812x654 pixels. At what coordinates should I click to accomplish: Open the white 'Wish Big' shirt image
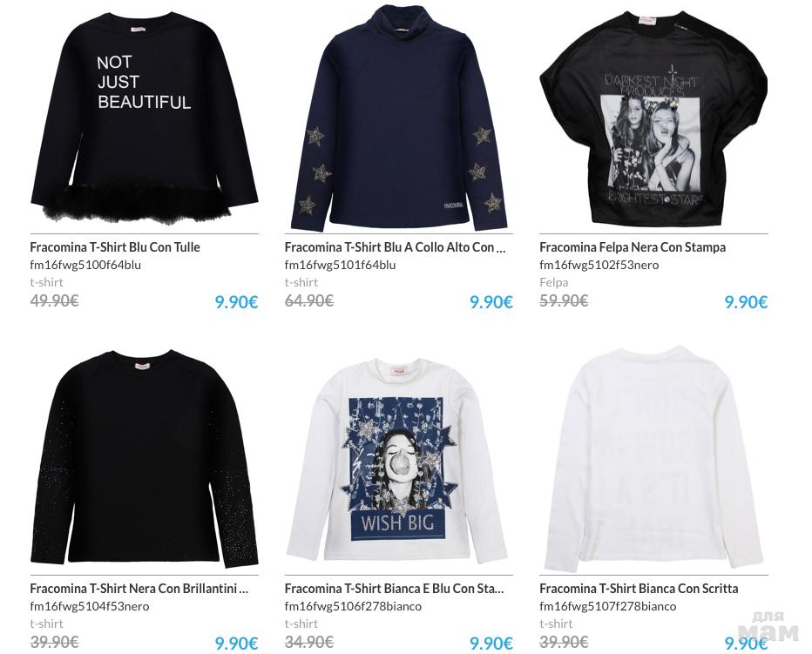(397, 459)
